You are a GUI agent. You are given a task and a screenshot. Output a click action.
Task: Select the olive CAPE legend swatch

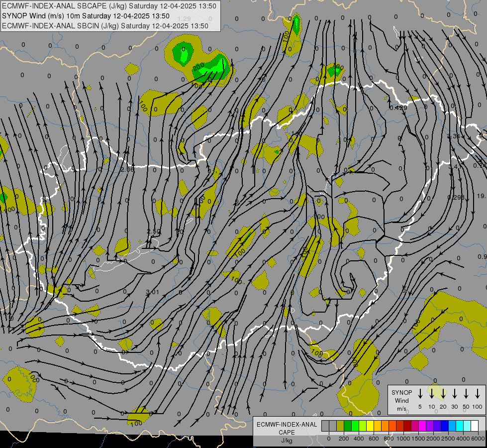click(340, 426)
